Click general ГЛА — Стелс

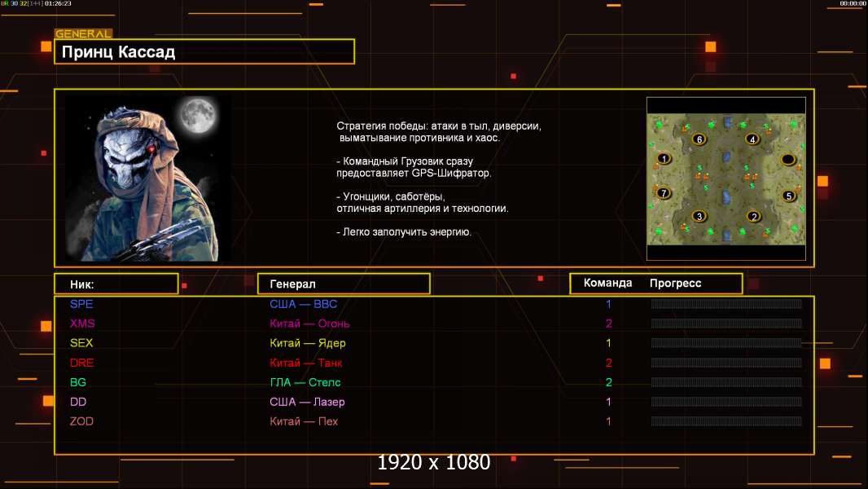pos(305,382)
